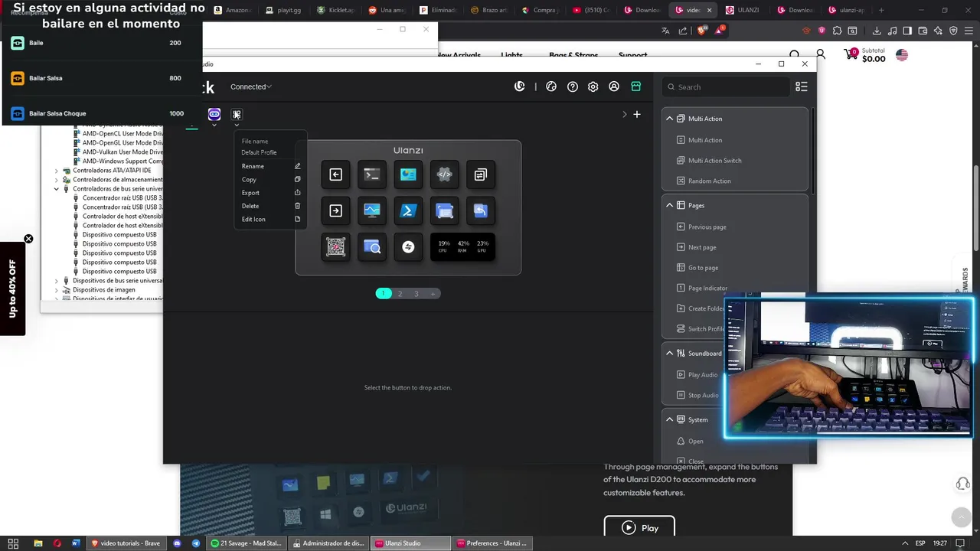Click the blue screenshot capture key

(444, 210)
